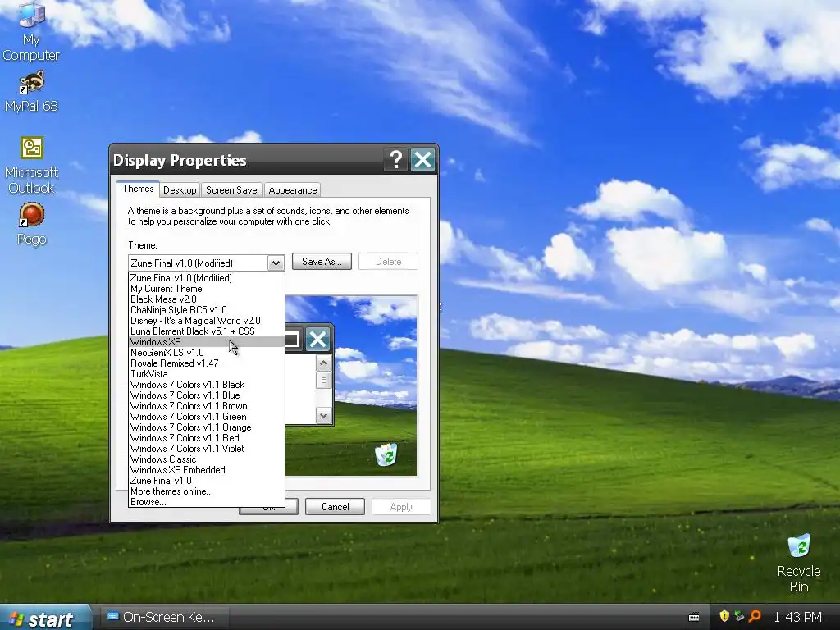Viewport: 840px width, 630px height.
Task: Open the On-Screen Keyboard taskbar item
Action: (x=165, y=618)
